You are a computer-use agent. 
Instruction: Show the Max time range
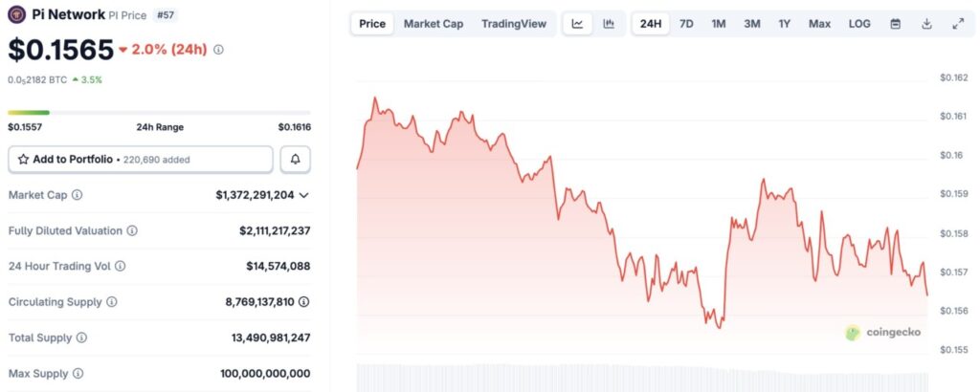[x=819, y=24]
